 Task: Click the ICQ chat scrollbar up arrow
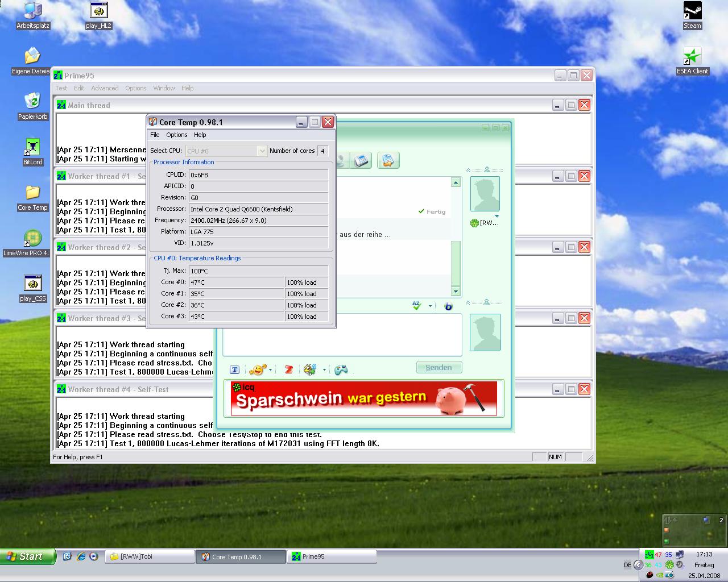tap(456, 182)
